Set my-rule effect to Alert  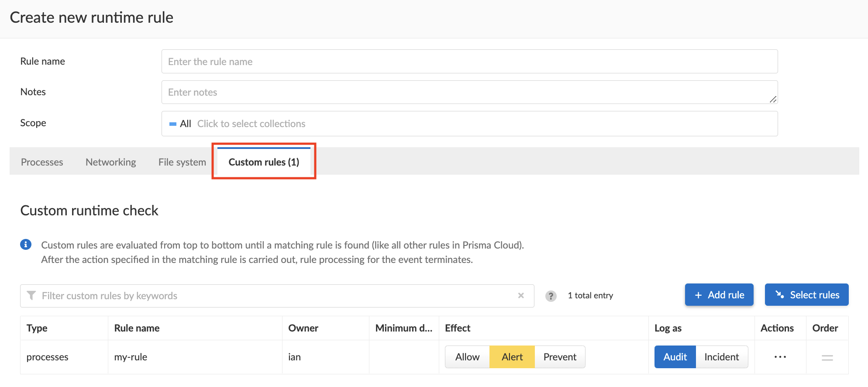512,357
